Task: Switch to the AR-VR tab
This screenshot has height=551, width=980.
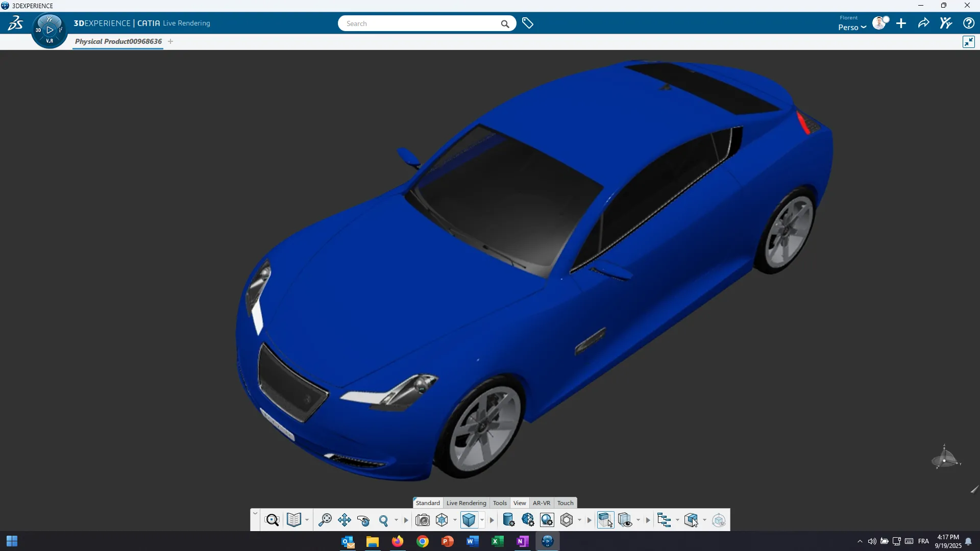Action: click(x=542, y=503)
